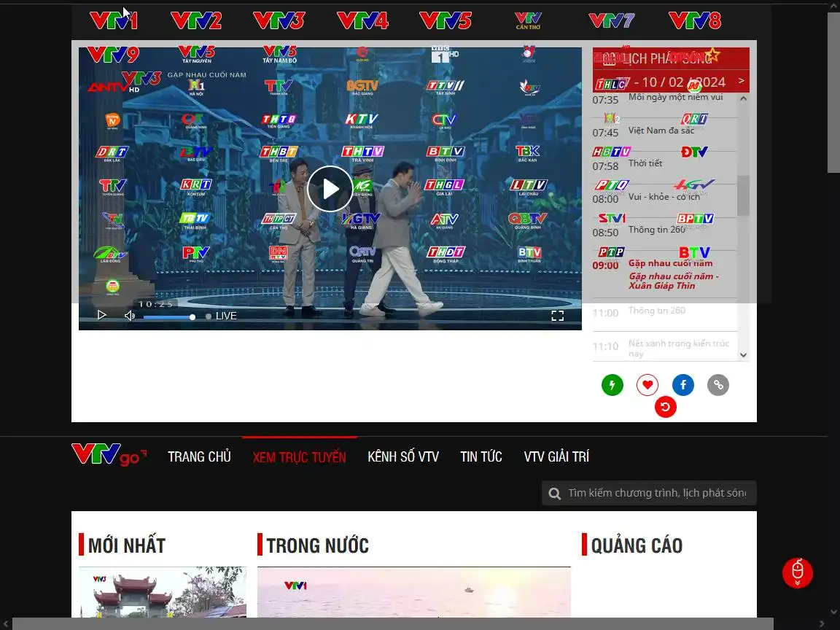Click the search magnifier icon
The width and height of the screenshot is (840, 630).
point(555,494)
